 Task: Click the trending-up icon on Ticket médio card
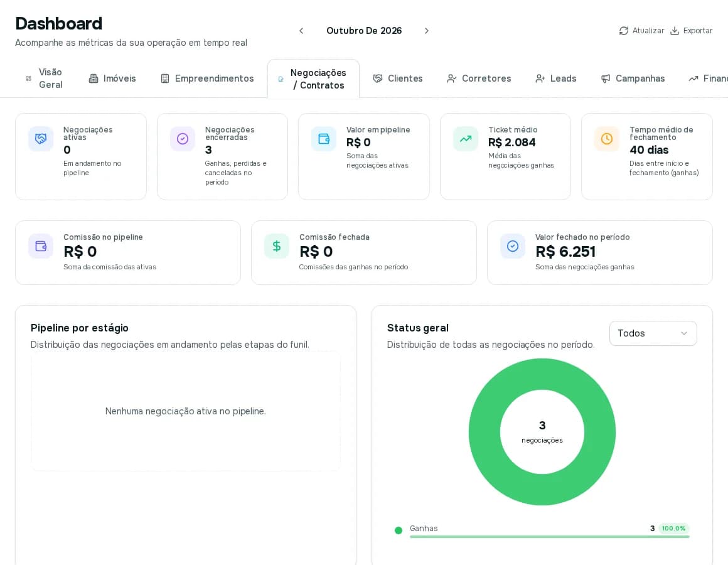(466, 139)
